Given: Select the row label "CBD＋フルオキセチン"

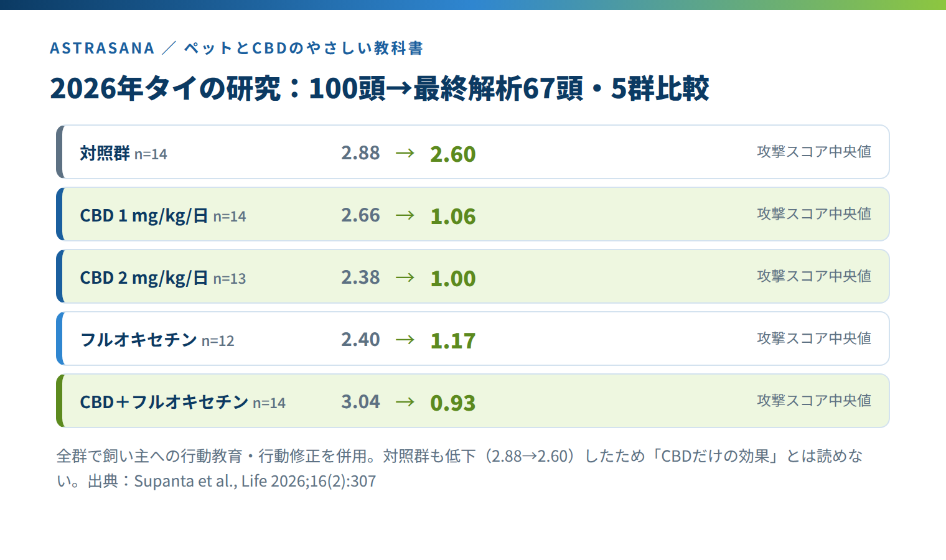Looking at the screenshot, I should click(x=164, y=402).
